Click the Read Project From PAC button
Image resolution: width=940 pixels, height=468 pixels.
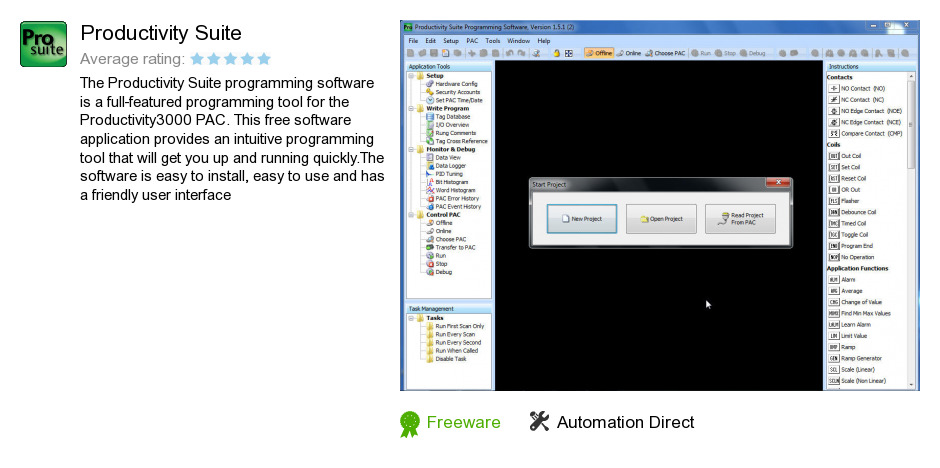[740, 219]
